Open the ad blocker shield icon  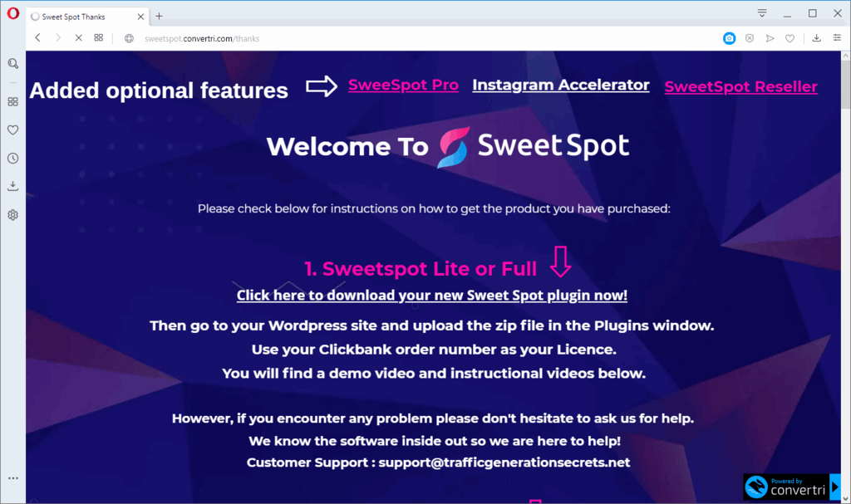click(750, 38)
